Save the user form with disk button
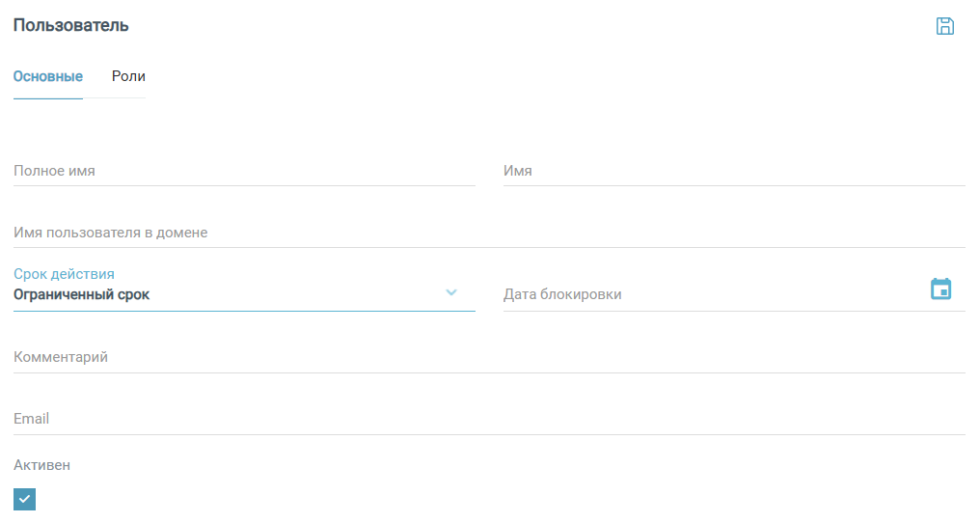The width and height of the screenshot is (980, 523). (x=945, y=26)
